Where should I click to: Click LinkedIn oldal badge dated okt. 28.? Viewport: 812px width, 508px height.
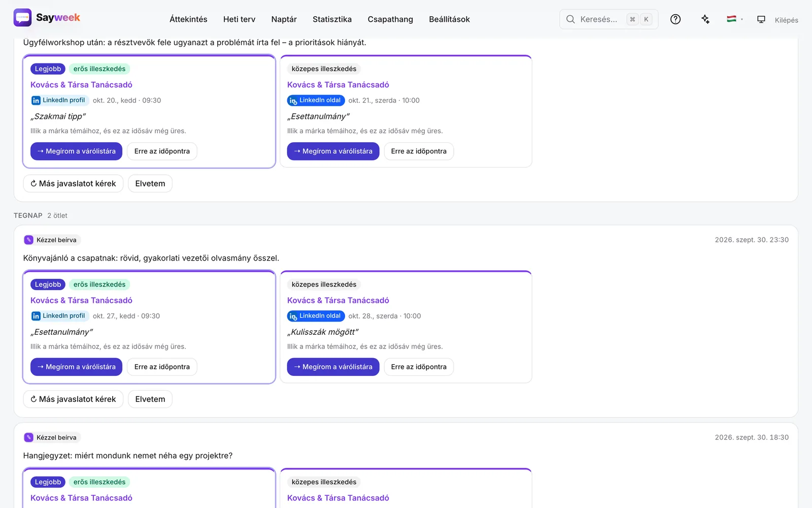tap(316, 316)
